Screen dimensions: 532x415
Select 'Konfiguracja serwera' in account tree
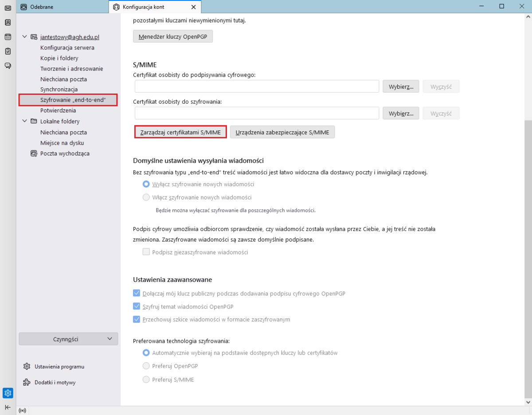[67, 47]
